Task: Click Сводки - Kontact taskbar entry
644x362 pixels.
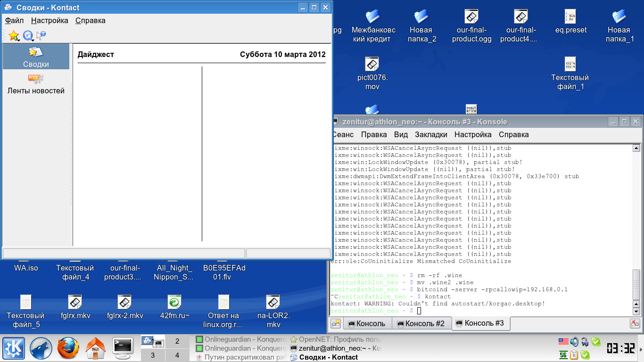Action: point(335,357)
